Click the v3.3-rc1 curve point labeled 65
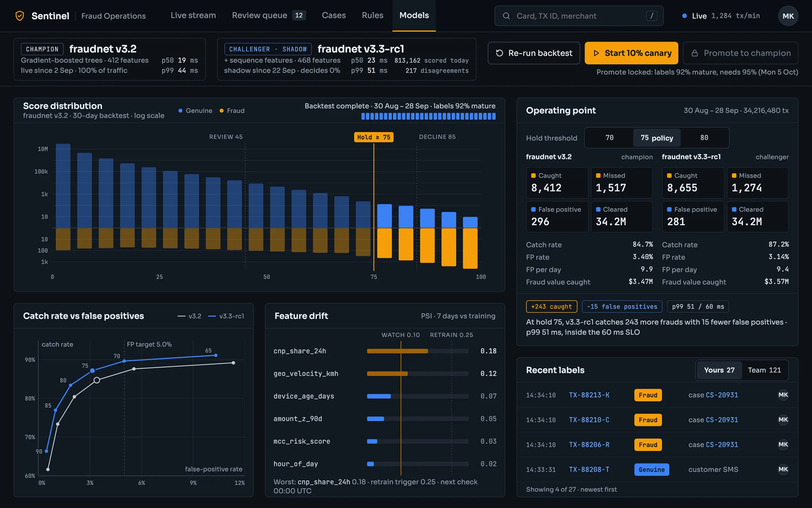This screenshot has height=508, width=812. click(216, 355)
